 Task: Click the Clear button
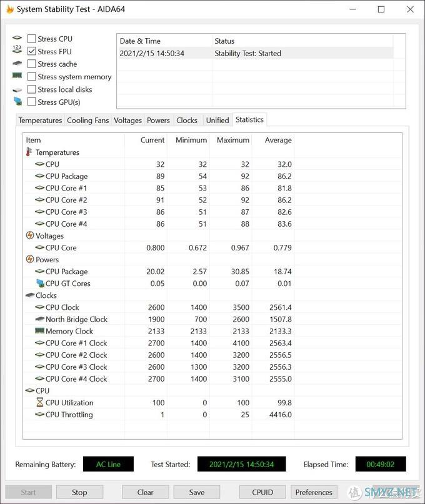pos(146,492)
